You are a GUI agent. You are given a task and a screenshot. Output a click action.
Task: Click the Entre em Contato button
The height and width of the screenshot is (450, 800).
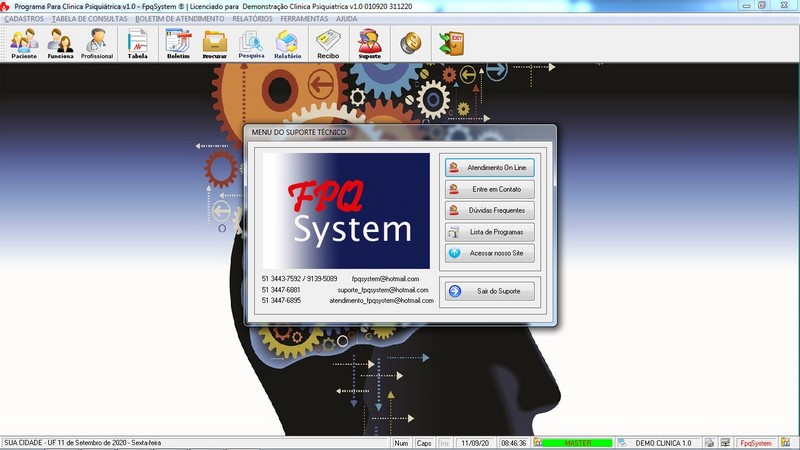click(x=490, y=189)
